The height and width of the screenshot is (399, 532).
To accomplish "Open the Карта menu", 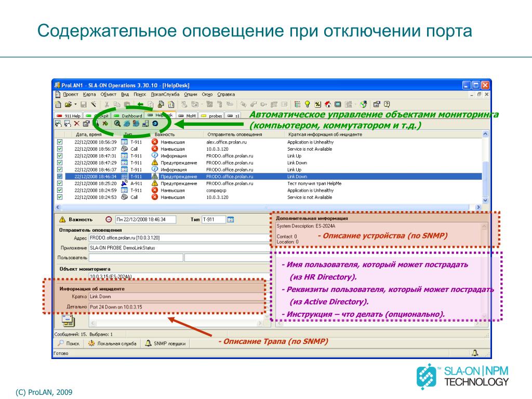I will pos(89,95).
